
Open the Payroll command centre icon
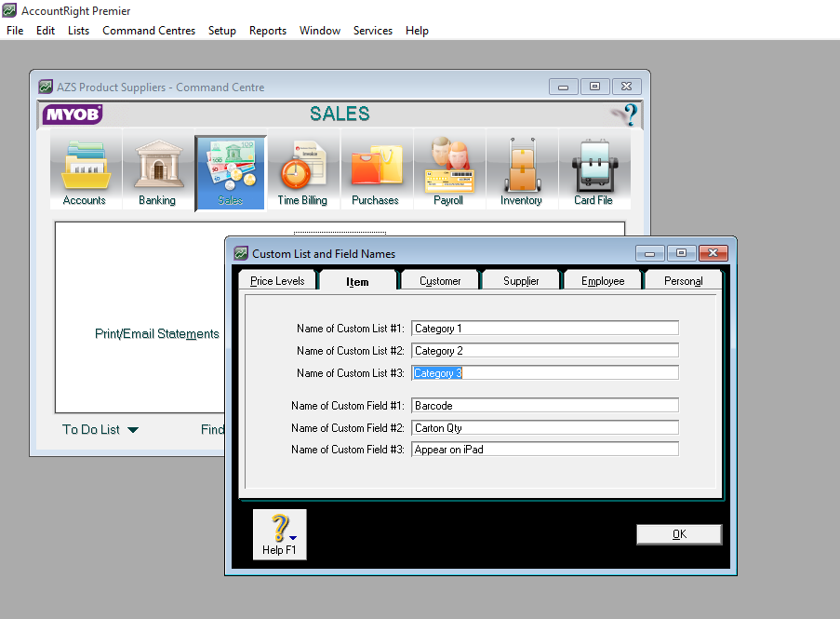448,170
